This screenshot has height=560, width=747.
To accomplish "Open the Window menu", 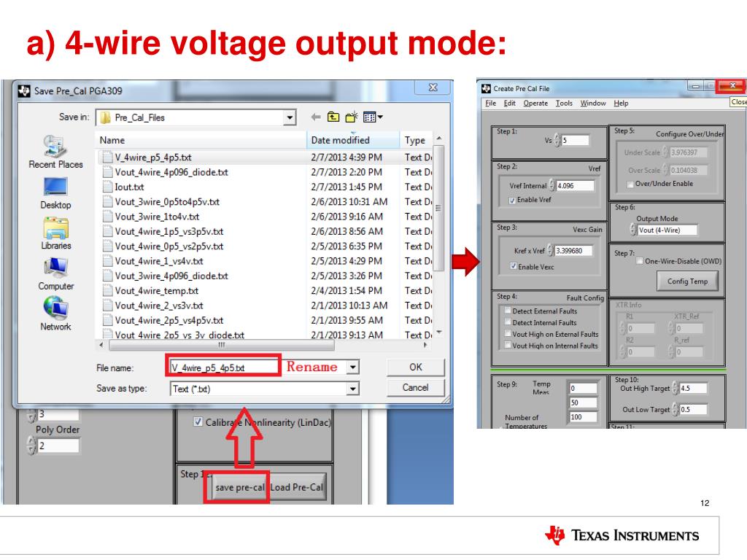I will point(593,103).
